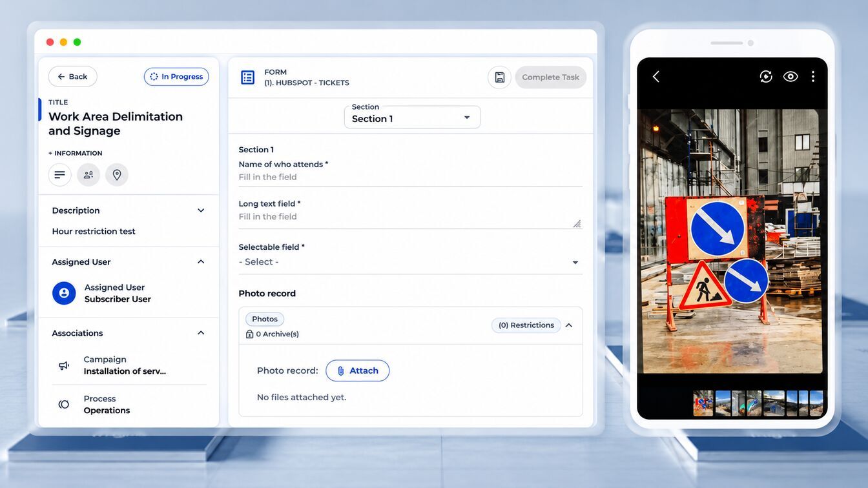
Task: Open the Section 1 dropdown
Action: click(413, 117)
